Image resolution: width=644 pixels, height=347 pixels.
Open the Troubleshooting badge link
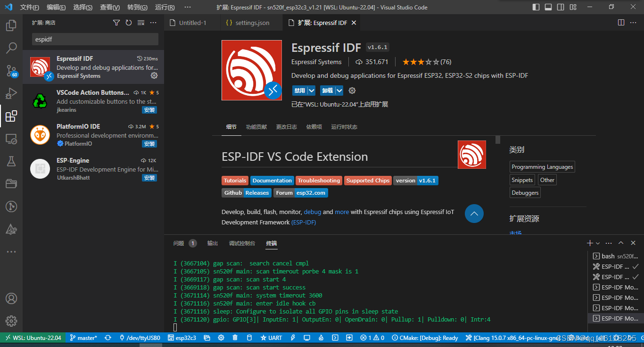[x=319, y=181]
